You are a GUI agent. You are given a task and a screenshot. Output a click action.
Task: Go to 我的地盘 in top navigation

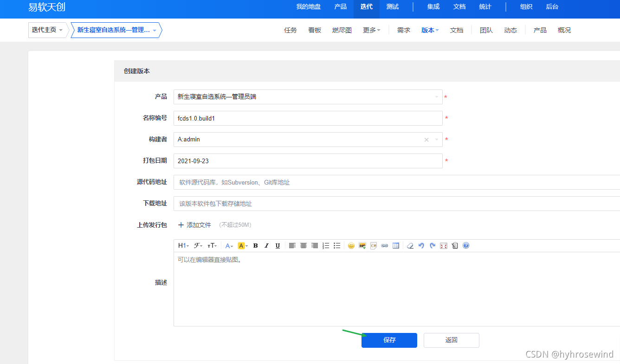(x=309, y=6)
